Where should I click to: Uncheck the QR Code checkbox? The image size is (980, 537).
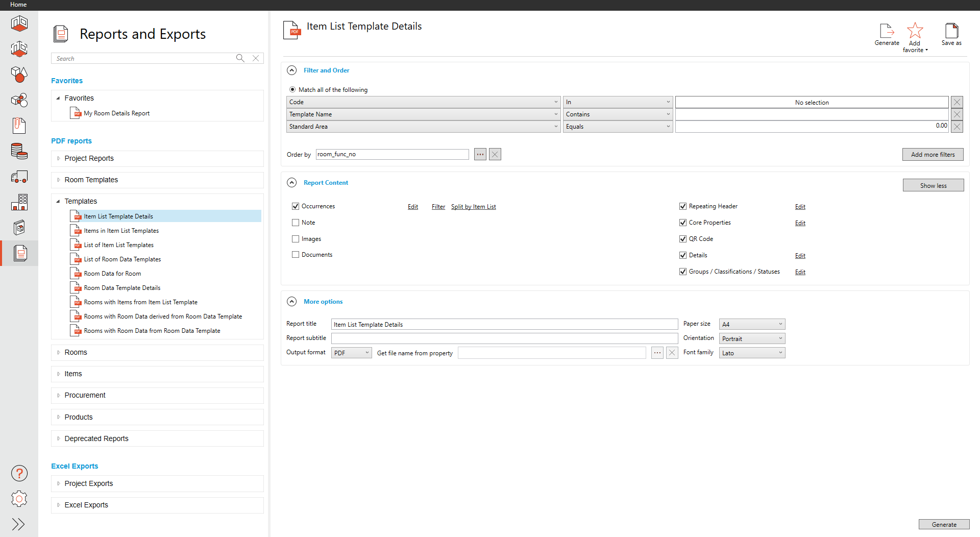[683, 239]
